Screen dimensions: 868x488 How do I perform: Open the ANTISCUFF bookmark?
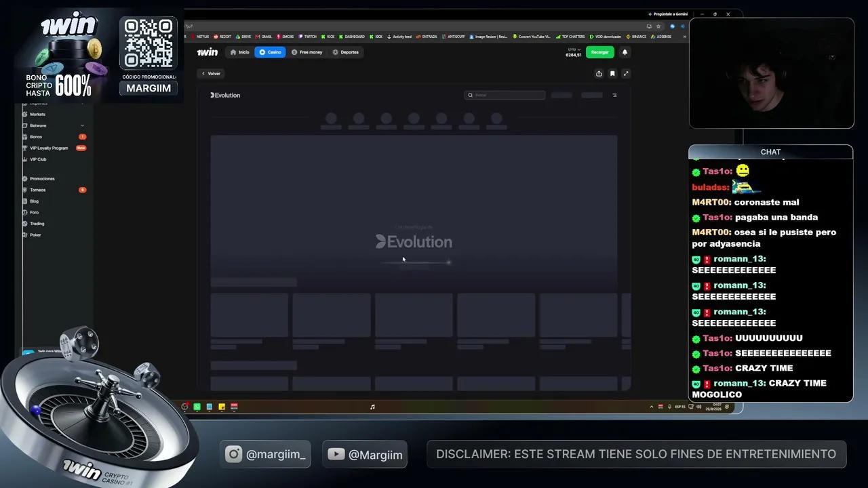tap(454, 37)
